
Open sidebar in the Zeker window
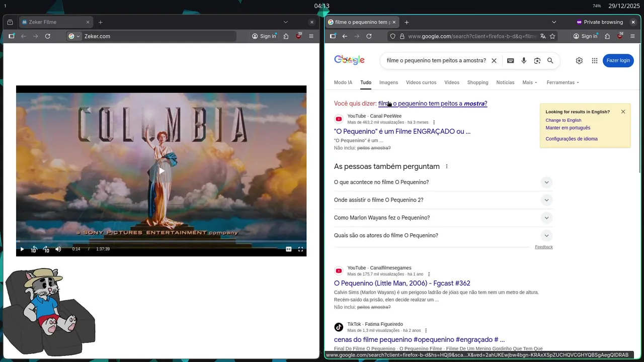(12, 36)
